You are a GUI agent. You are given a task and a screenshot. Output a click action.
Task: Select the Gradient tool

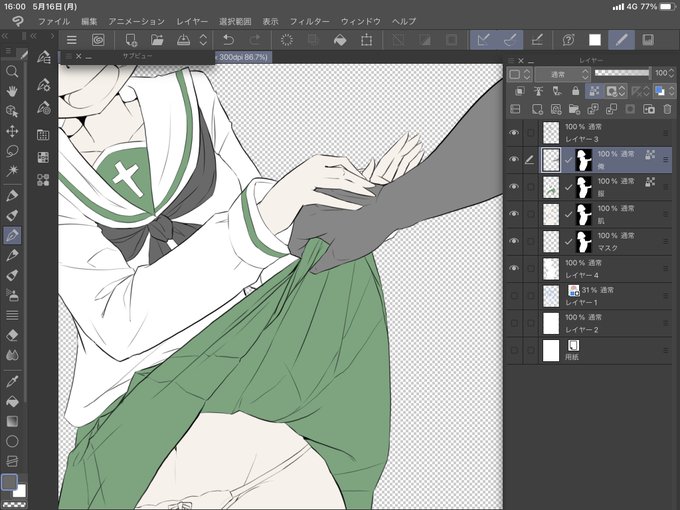12,421
